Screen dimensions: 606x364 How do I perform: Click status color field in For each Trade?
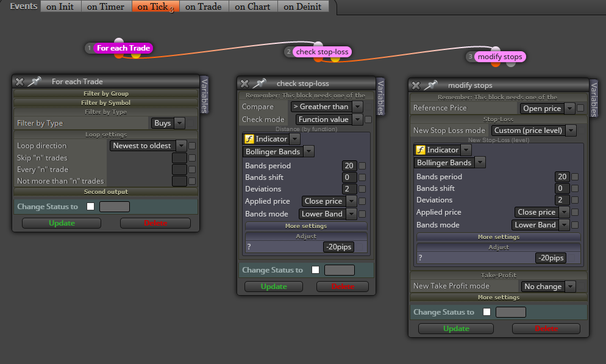point(115,207)
